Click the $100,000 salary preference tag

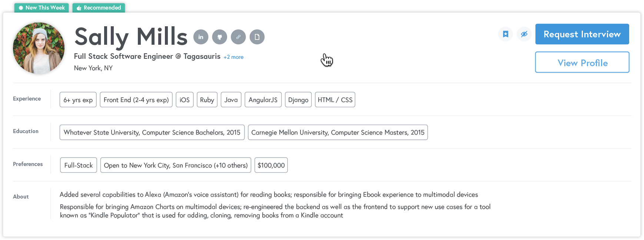pos(271,165)
